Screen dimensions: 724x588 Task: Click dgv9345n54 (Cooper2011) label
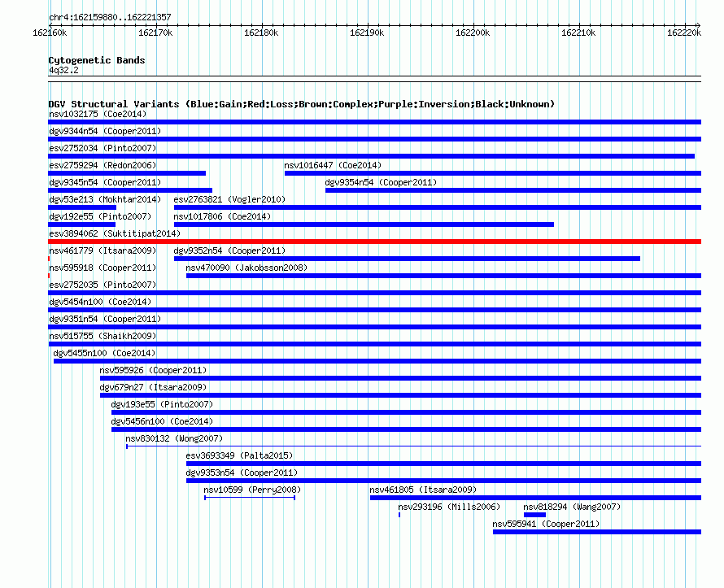pyautogui.click(x=105, y=182)
